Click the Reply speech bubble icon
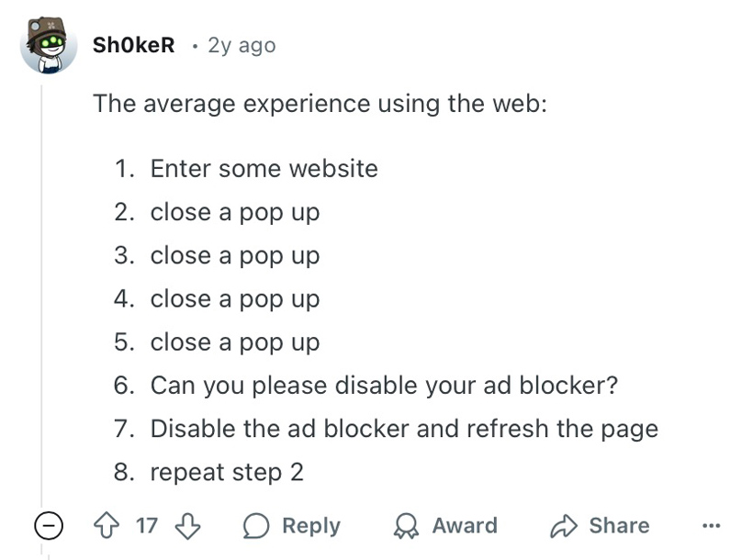Screen dimensions: 753x560 click(x=257, y=526)
